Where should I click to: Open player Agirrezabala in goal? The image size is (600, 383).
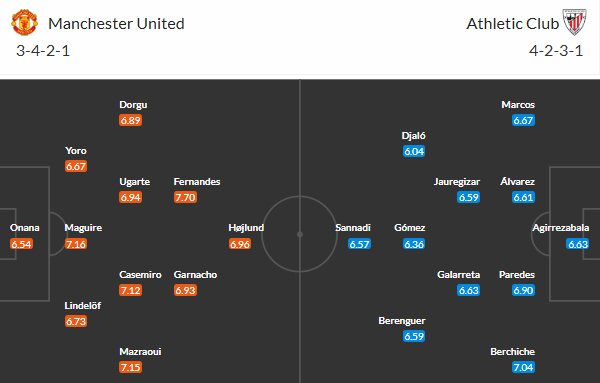[x=561, y=228]
